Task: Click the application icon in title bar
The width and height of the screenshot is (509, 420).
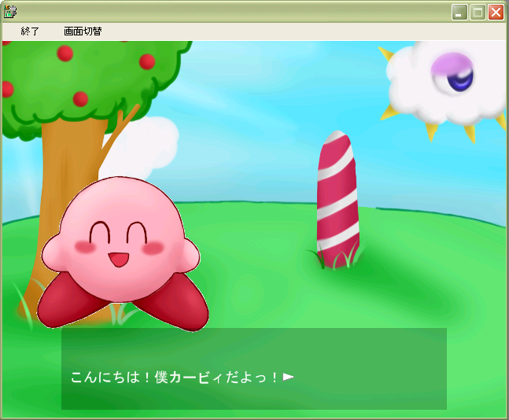Action: [x=9, y=12]
